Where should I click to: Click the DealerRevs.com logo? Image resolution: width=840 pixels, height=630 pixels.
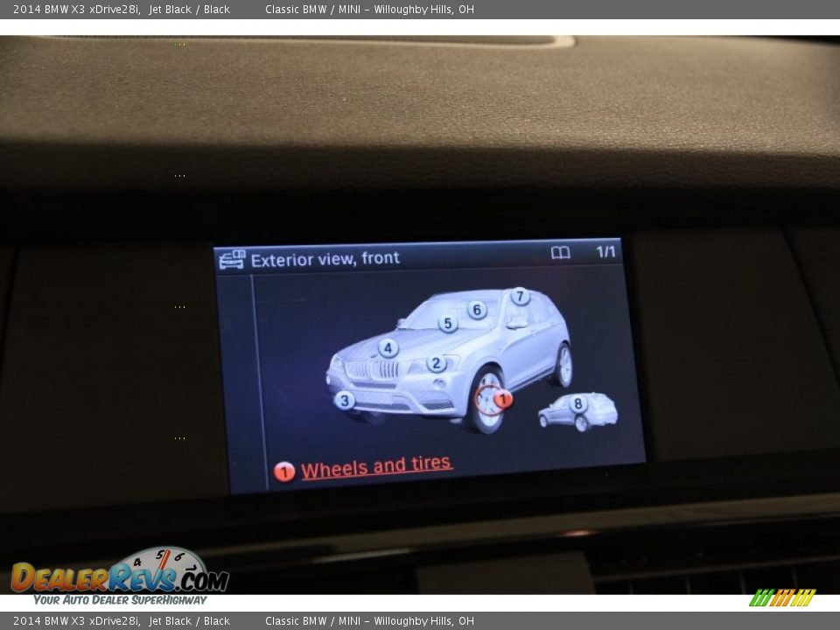point(120,576)
